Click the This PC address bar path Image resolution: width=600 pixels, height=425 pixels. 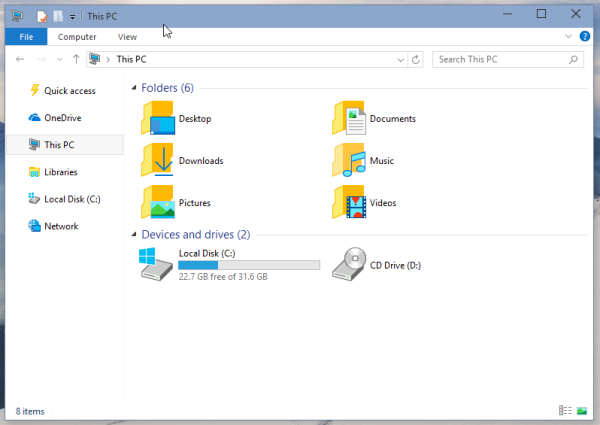tap(131, 59)
